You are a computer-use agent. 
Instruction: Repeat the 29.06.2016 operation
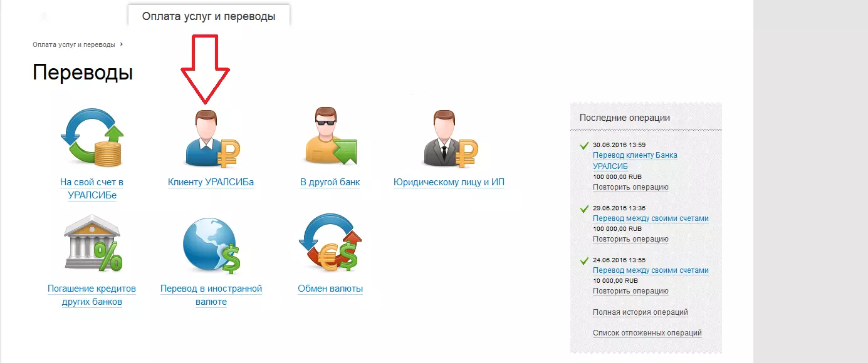(630, 239)
